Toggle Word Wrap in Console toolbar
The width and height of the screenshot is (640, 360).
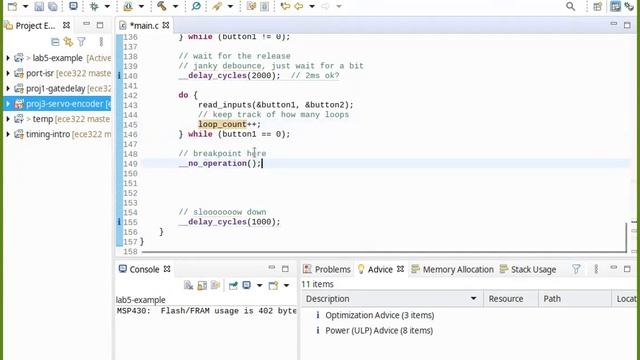click(x=216, y=285)
